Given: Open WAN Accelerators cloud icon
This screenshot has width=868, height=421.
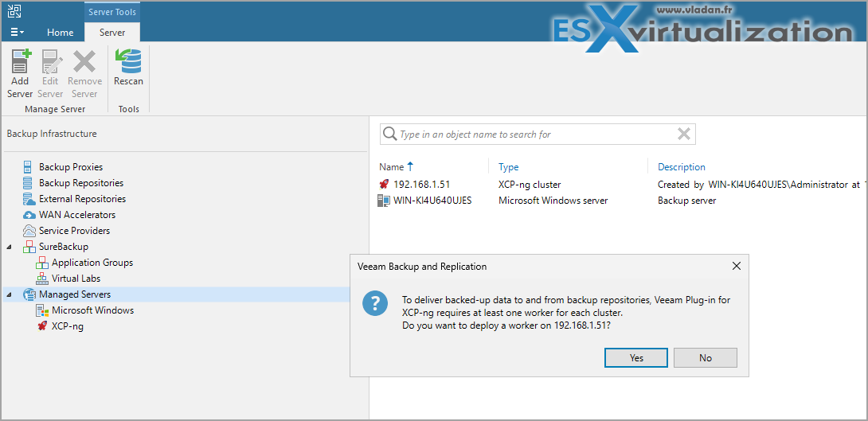Looking at the screenshot, I should point(29,215).
